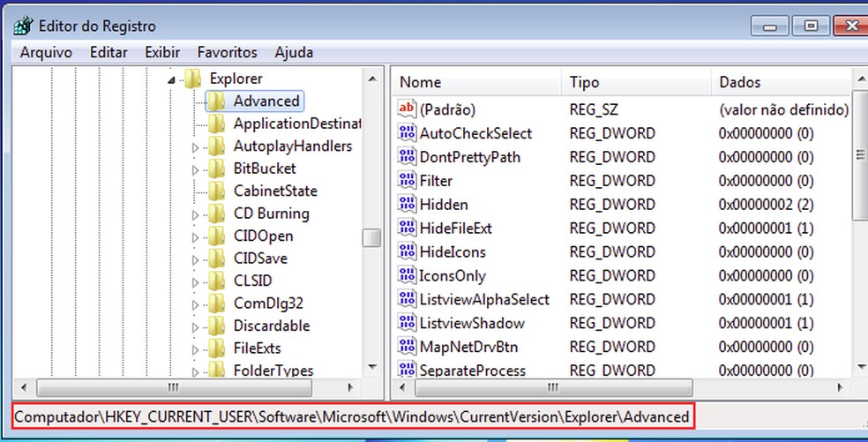
Task: Click the Hidden data 0x00000002 (2)
Action: point(766,205)
